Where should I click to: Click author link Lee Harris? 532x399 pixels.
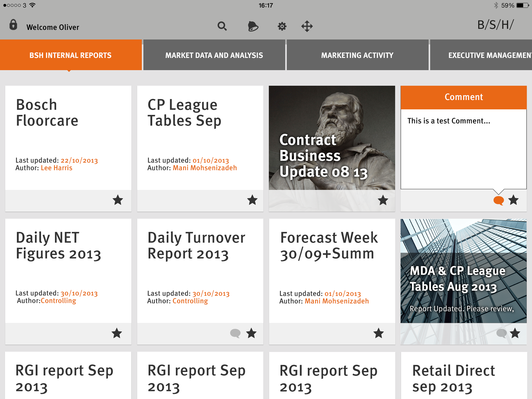[x=57, y=168]
